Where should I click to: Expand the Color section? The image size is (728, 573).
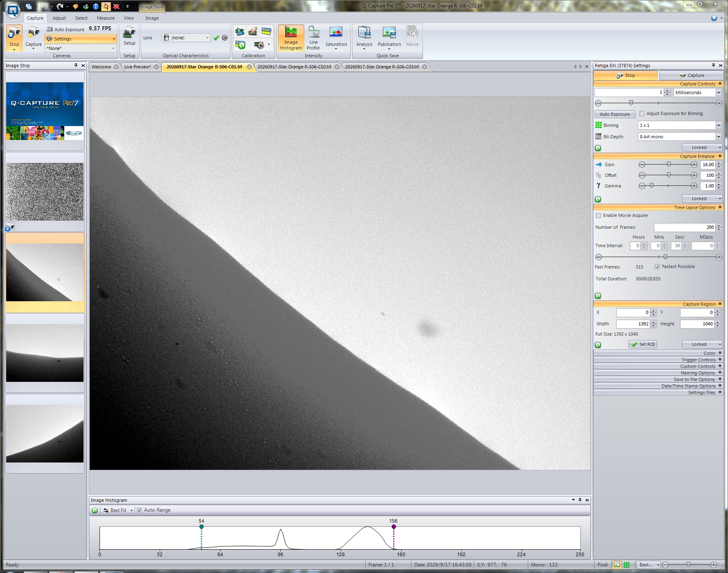[658, 353]
